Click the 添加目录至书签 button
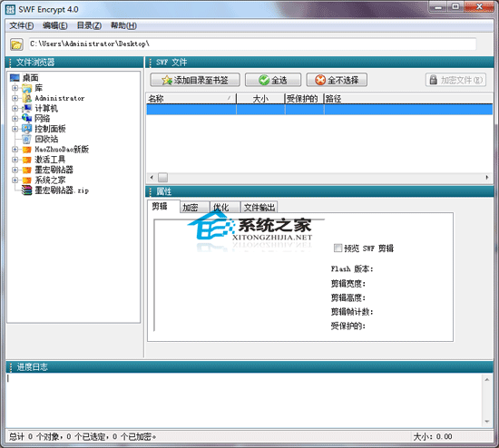This screenshot has height=448, width=499. point(195,80)
